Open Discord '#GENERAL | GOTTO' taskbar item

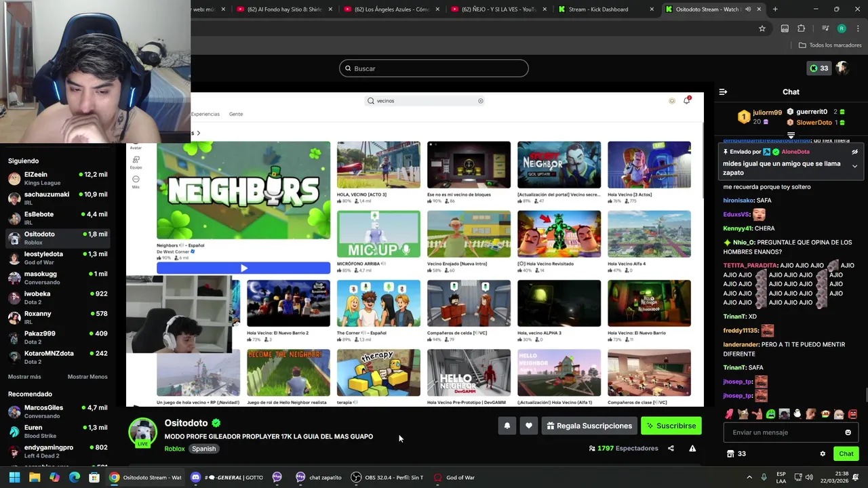click(227, 477)
